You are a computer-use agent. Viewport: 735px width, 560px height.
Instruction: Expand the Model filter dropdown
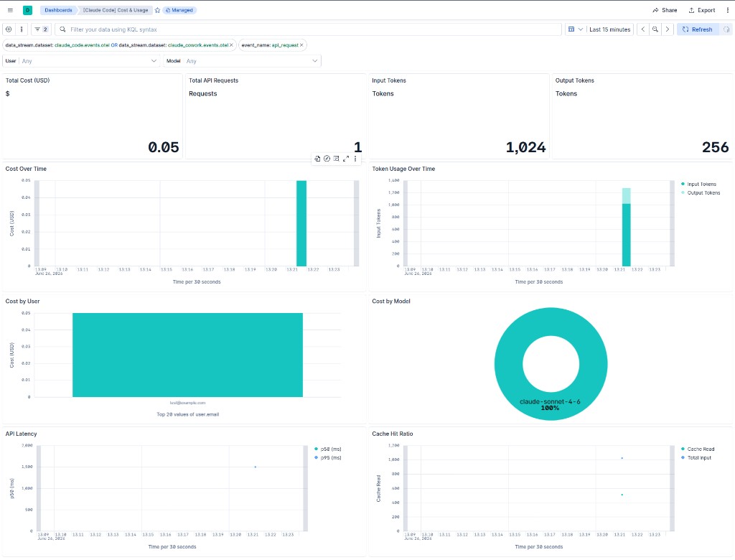tap(243, 61)
